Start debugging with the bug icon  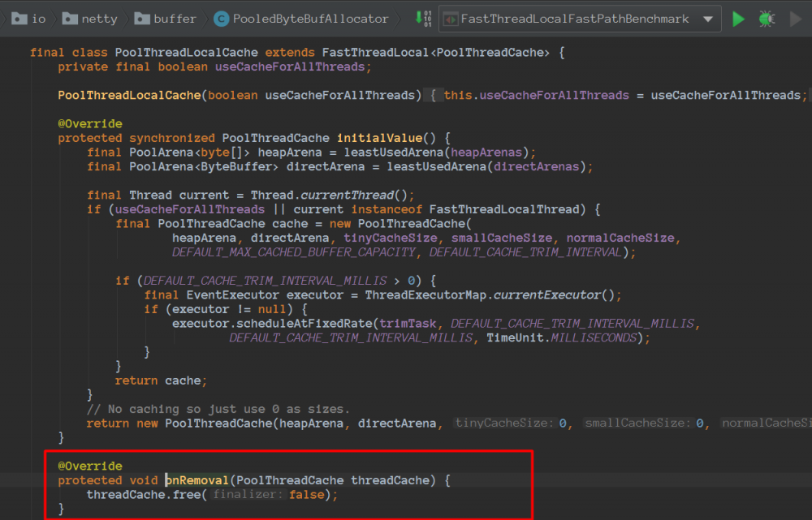click(767, 19)
